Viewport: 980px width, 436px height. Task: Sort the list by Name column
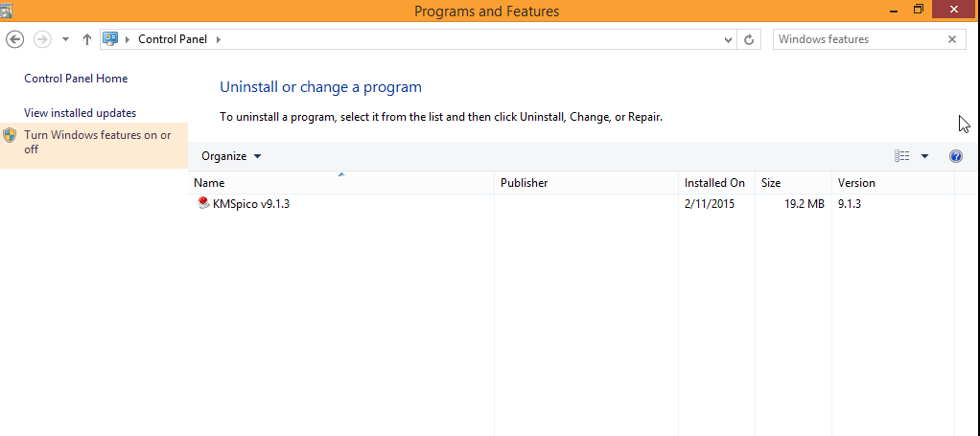[x=341, y=183]
